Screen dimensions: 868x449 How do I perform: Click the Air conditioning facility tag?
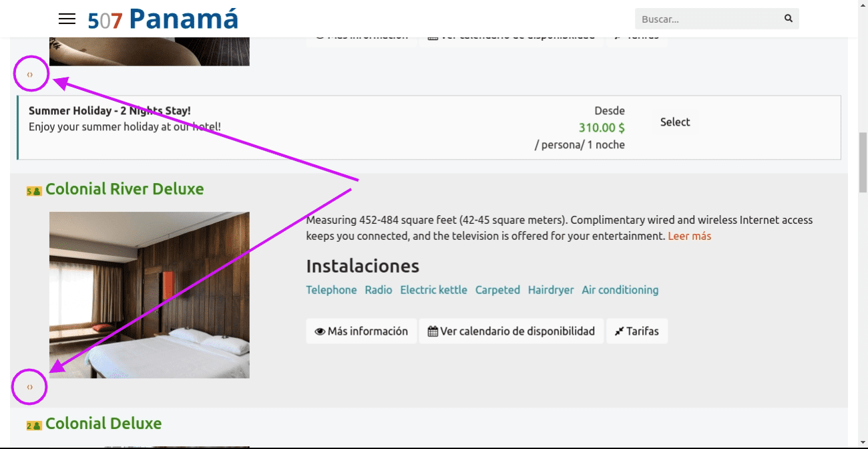620,290
